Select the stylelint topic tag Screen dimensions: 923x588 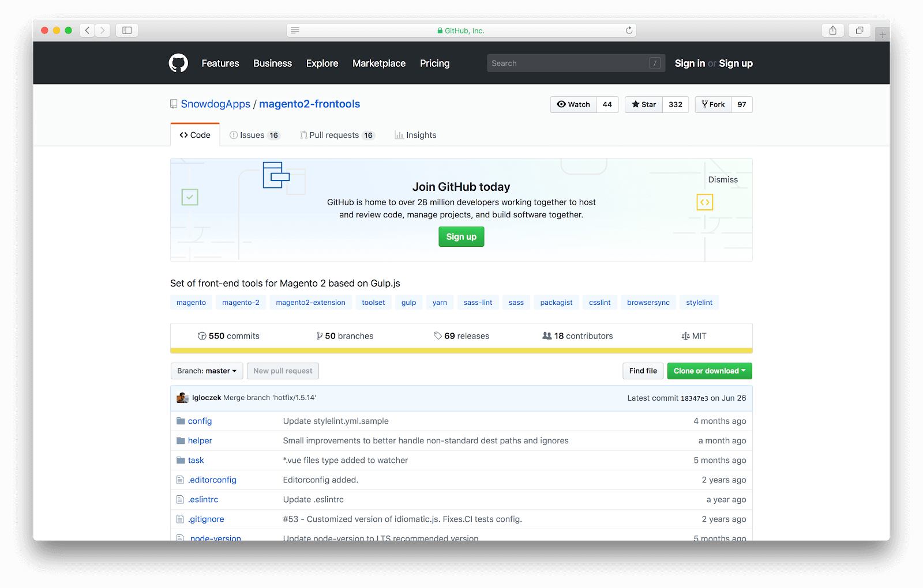(699, 303)
